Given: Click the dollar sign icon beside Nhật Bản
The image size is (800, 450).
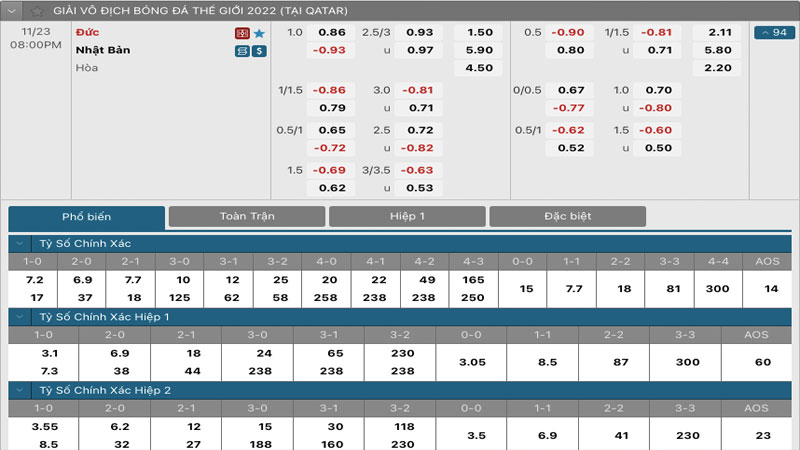Looking at the screenshot, I should (259, 50).
